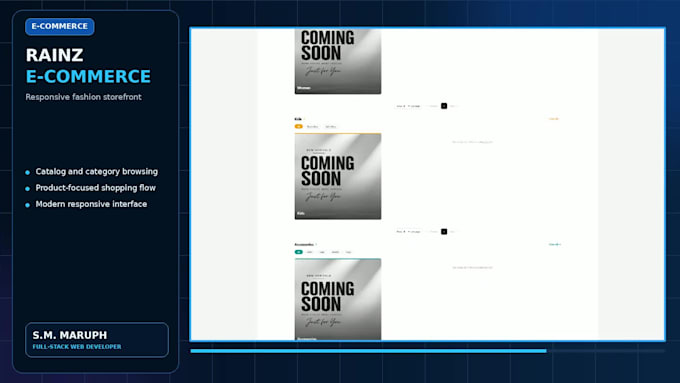Click 'Catalog and category browsing' text
680x383 pixels.
tap(97, 171)
